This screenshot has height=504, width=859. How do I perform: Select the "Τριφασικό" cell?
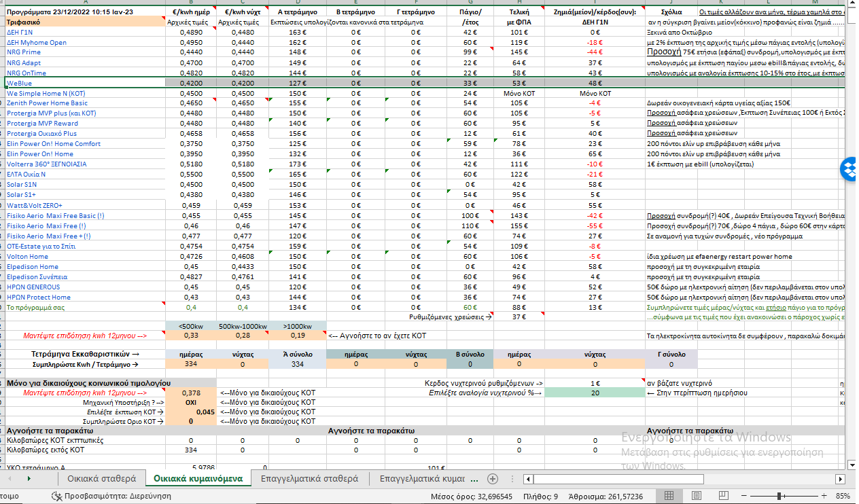click(85, 22)
